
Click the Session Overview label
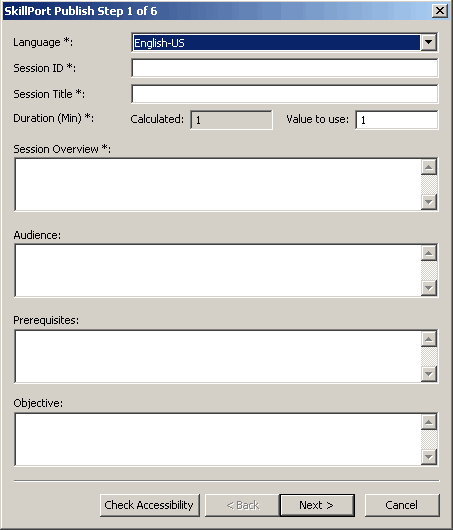tap(62, 149)
